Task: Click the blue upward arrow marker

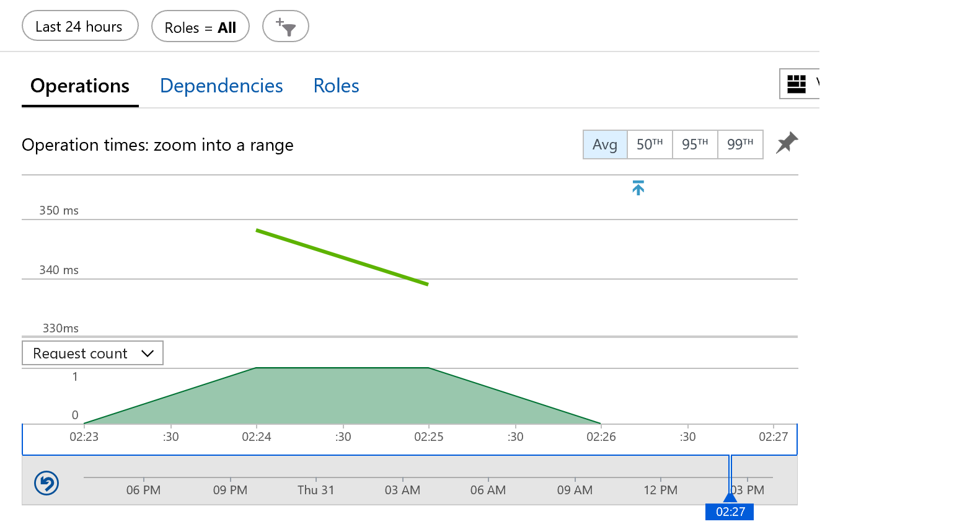Action: [x=638, y=188]
